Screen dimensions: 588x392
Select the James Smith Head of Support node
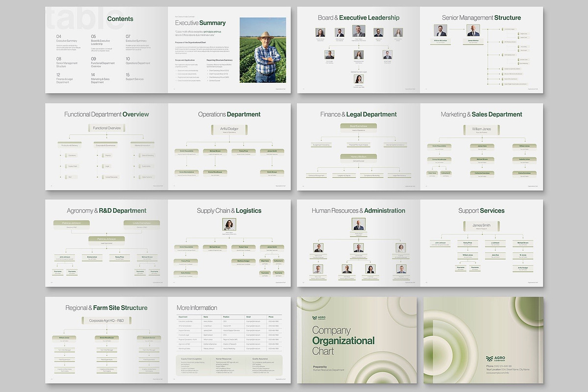tap(482, 225)
